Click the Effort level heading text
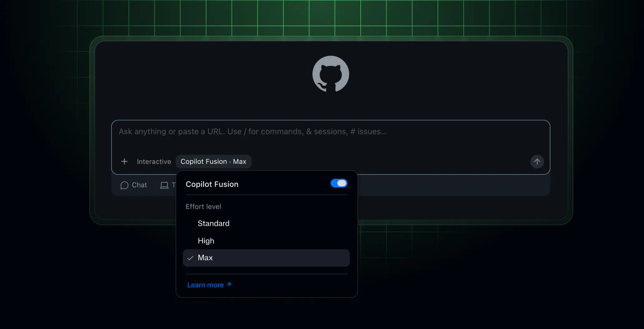This screenshot has height=329, width=644. point(203,207)
